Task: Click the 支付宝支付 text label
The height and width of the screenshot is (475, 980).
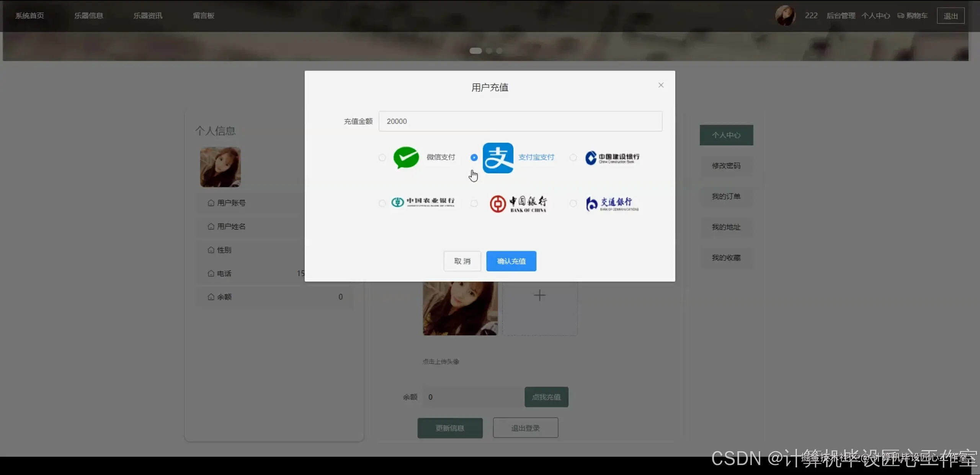Action: pyautogui.click(x=536, y=157)
